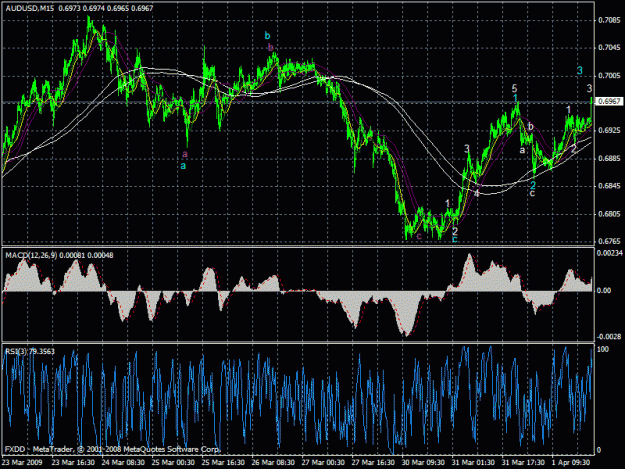Click the 24 Mar 08:30 time label
Image resolution: width=625 pixels, height=469 pixels.
point(123,463)
